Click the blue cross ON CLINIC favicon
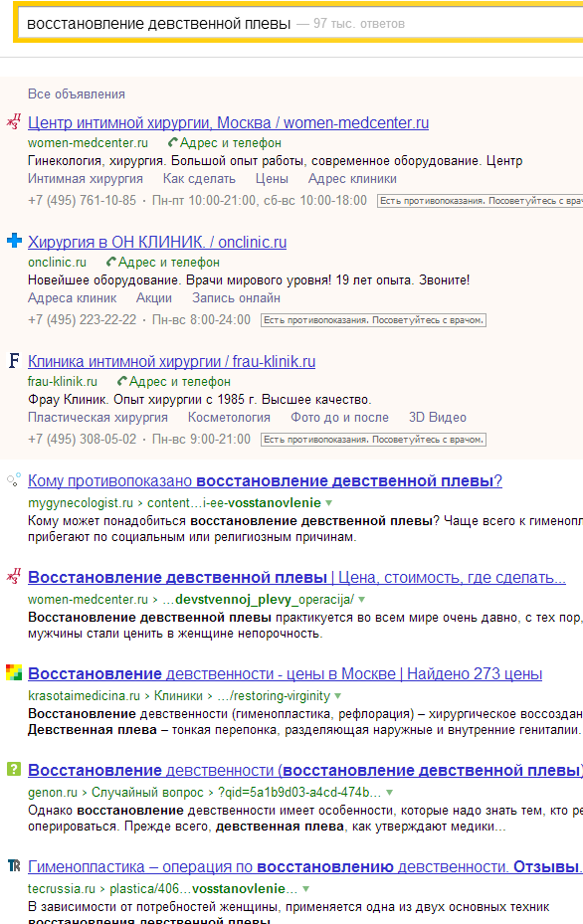 click(14, 241)
